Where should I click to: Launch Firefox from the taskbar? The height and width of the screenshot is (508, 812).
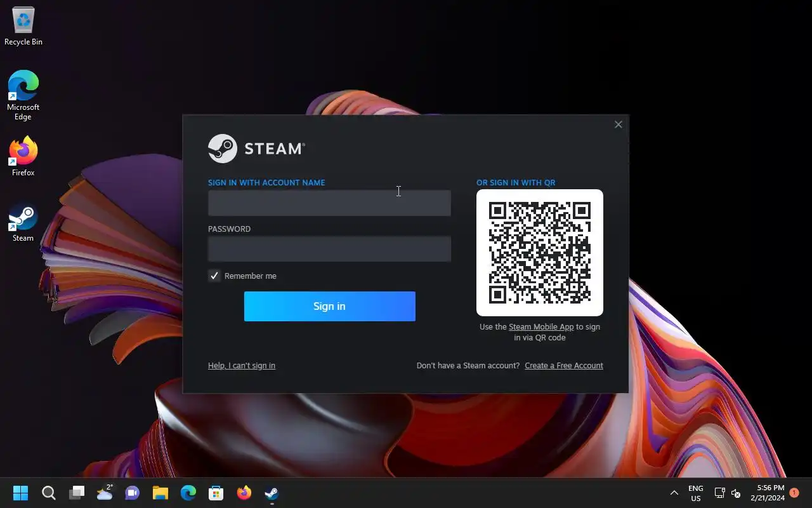pyautogui.click(x=244, y=493)
